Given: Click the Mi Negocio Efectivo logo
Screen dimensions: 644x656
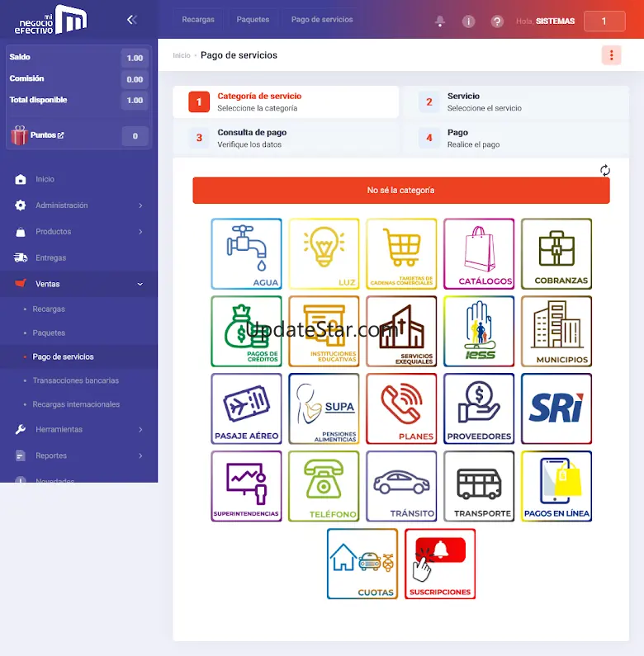Looking at the screenshot, I should tap(50, 20).
